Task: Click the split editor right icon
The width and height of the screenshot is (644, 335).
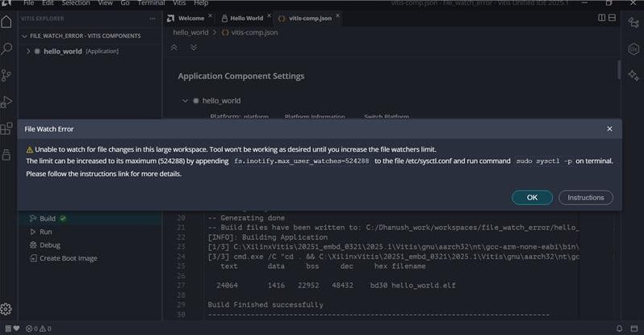Action: (602, 18)
